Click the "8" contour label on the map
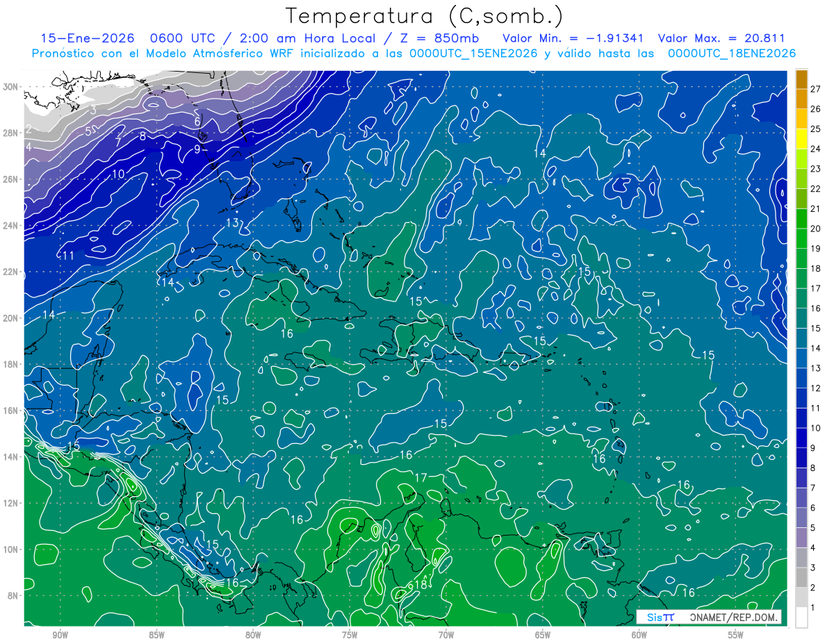 click(142, 136)
